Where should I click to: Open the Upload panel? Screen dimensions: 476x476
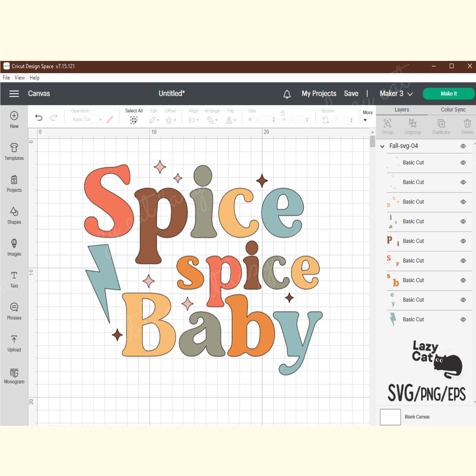(14, 343)
